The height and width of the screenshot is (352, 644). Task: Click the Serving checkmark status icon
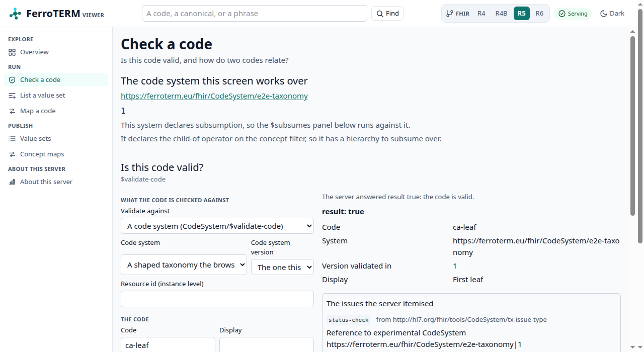[562, 14]
